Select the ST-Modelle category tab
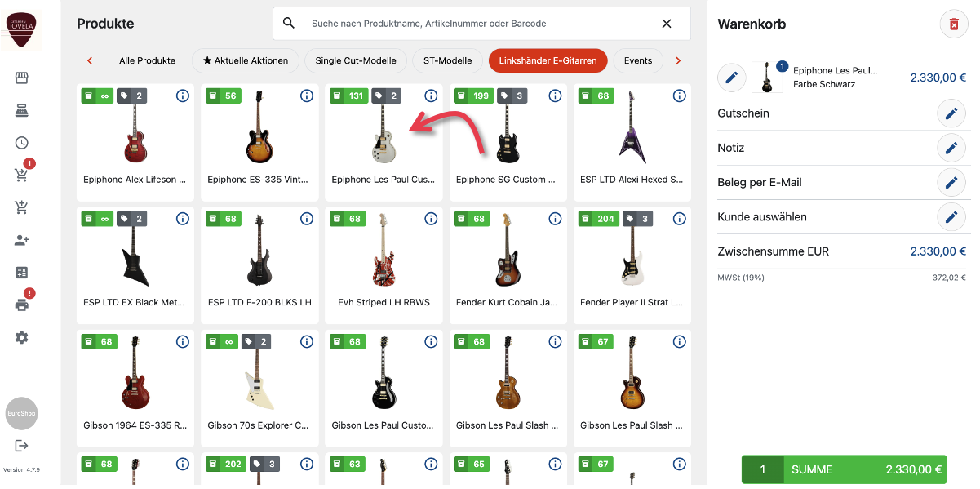This screenshot has height=489, width=980. coord(447,60)
